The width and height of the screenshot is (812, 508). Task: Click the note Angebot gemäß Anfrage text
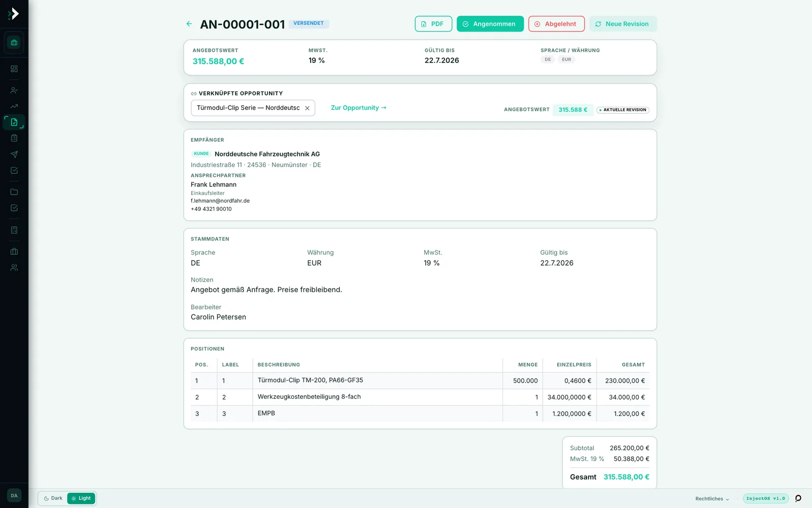(x=266, y=290)
